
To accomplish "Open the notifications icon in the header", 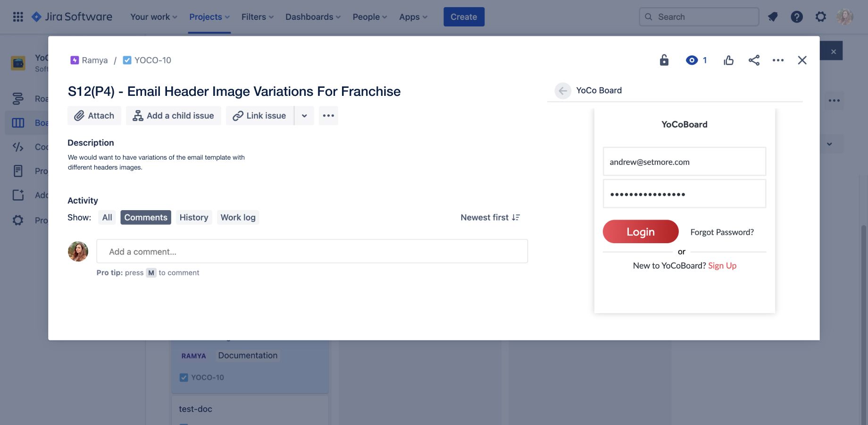I will [x=773, y=17].
